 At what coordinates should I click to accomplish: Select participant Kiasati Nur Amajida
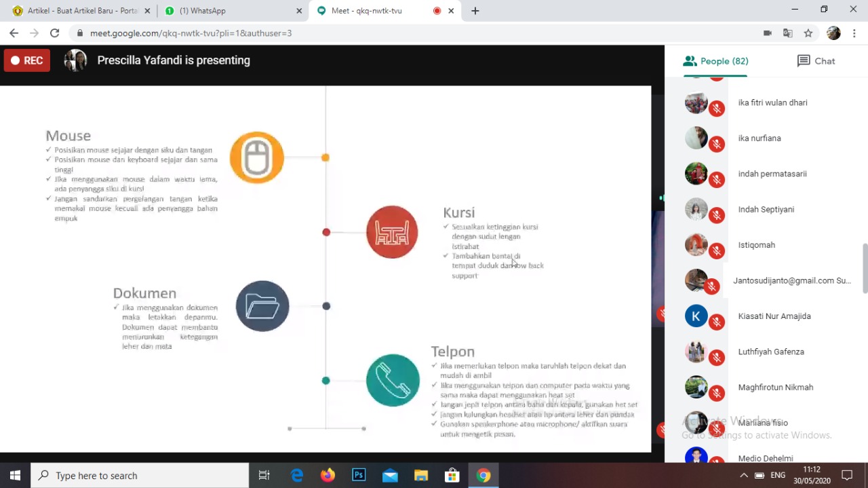click(774, 316)
